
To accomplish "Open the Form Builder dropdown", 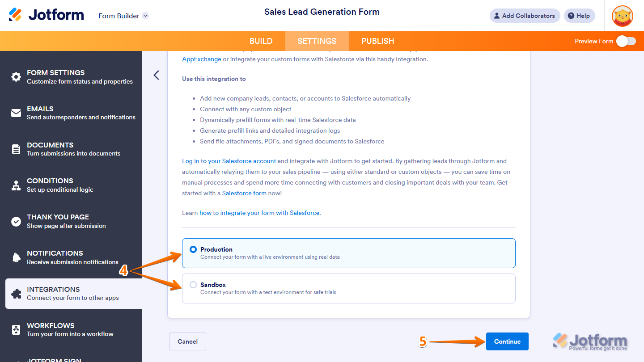I will coord(123,16).
